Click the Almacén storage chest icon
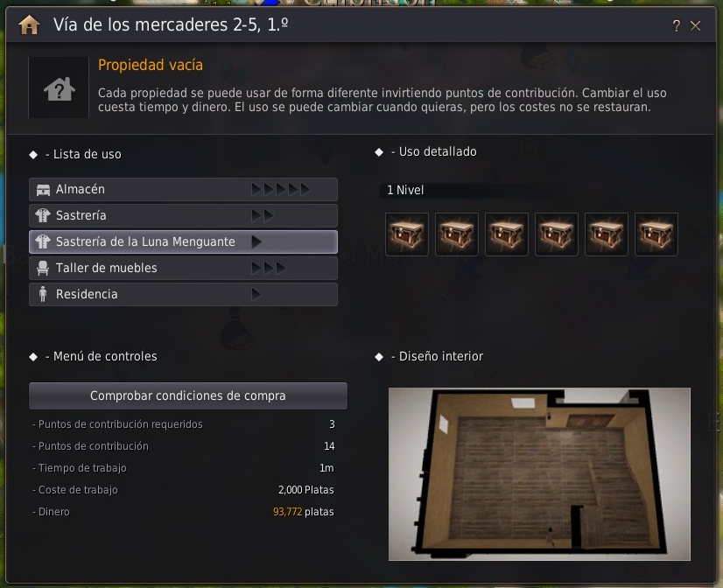This screenshot has width=723, height=588. 44,189
